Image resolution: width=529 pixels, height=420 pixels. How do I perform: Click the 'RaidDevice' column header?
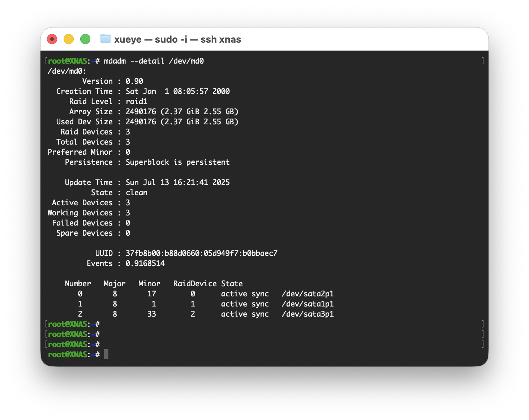[x=195, y=284]
